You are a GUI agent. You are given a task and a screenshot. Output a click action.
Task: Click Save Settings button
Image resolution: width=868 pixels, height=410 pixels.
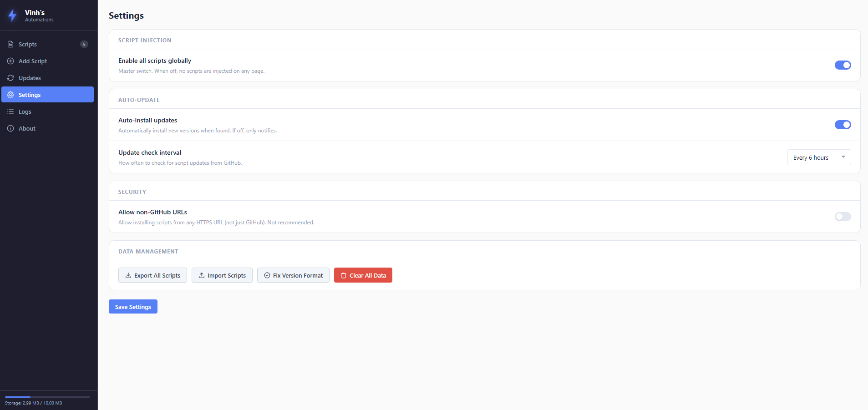pos(133,307)
